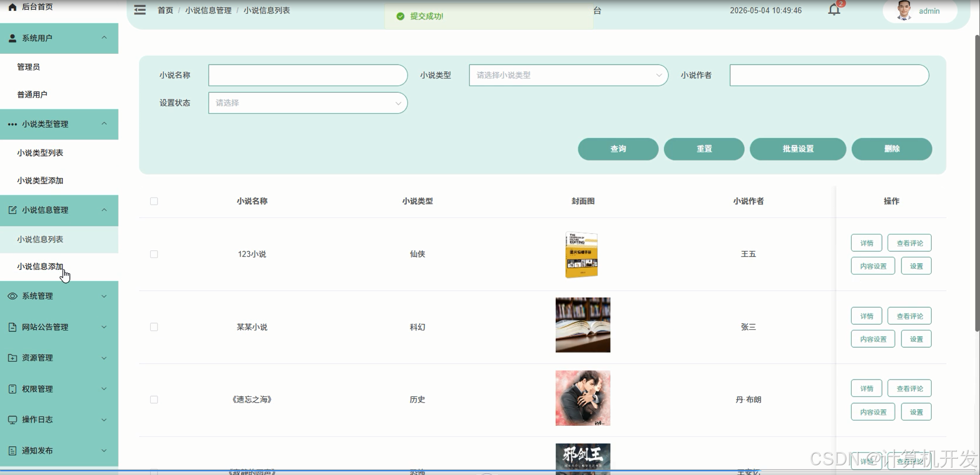Expand the 网站公告管理 menu chevron

pyautogui.click(x=104, y=327)
